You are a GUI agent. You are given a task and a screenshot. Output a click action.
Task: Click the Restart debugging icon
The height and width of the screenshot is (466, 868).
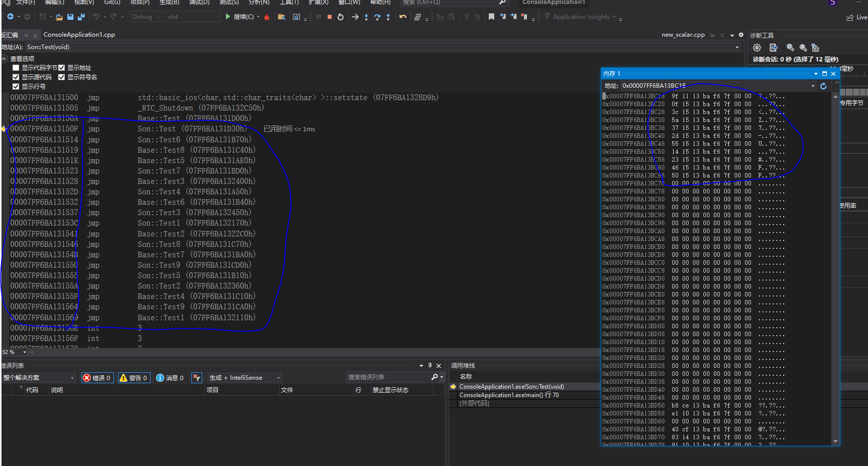tap(341, 17)
